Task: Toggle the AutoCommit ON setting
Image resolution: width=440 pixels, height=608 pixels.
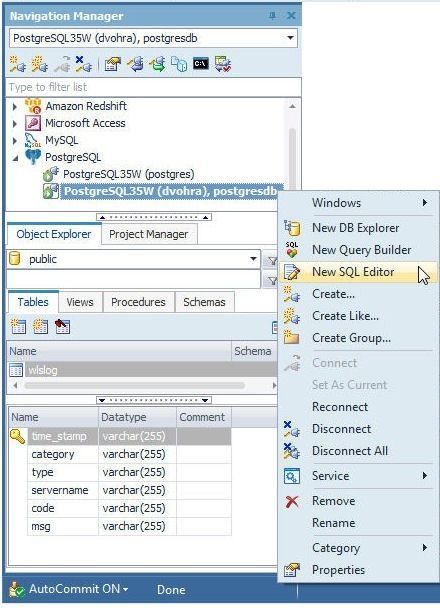Action: click(x=69, y=589)
